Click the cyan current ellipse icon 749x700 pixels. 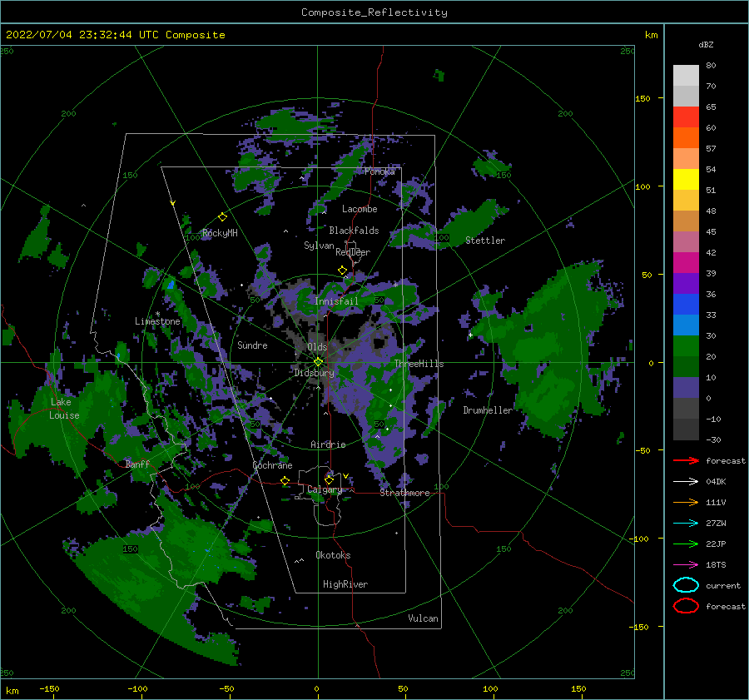pyautogui.click(x=686, y=585)
